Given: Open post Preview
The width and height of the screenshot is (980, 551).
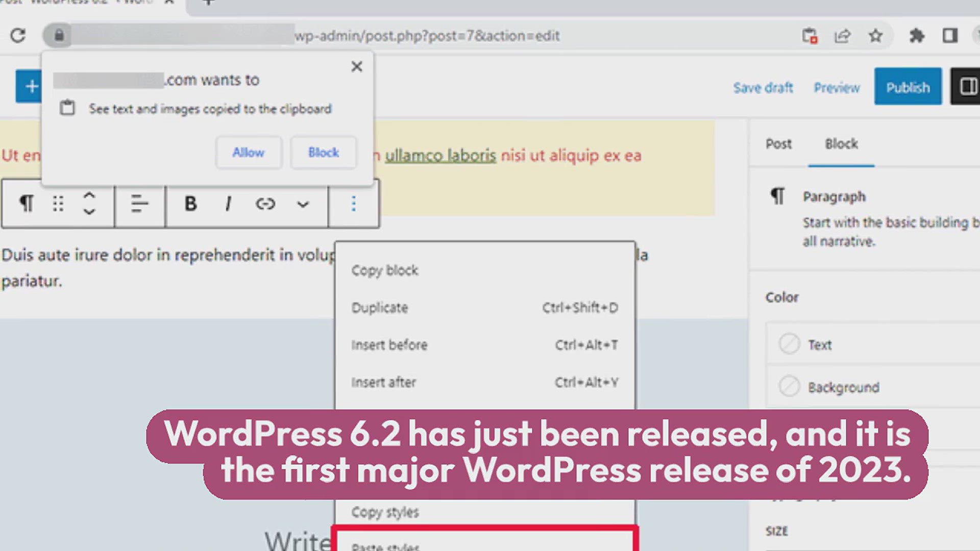Looking at the screenshot, I should coord(837,88).
